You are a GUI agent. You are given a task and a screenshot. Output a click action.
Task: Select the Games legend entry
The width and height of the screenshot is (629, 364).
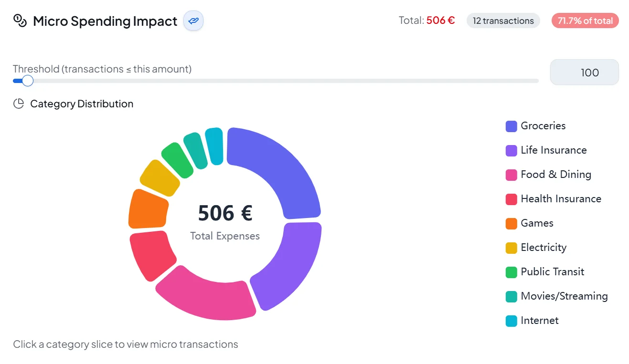pyautogui.click(x=536, y=223)
